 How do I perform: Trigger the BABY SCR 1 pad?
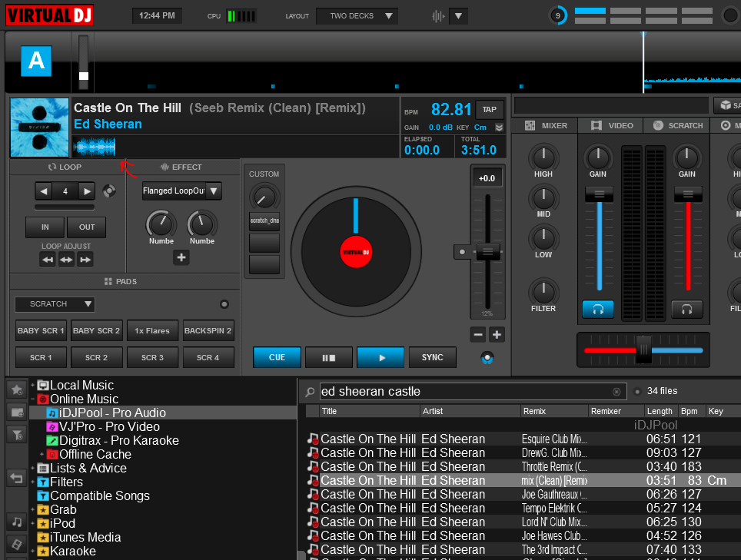[x=41, y=330]
